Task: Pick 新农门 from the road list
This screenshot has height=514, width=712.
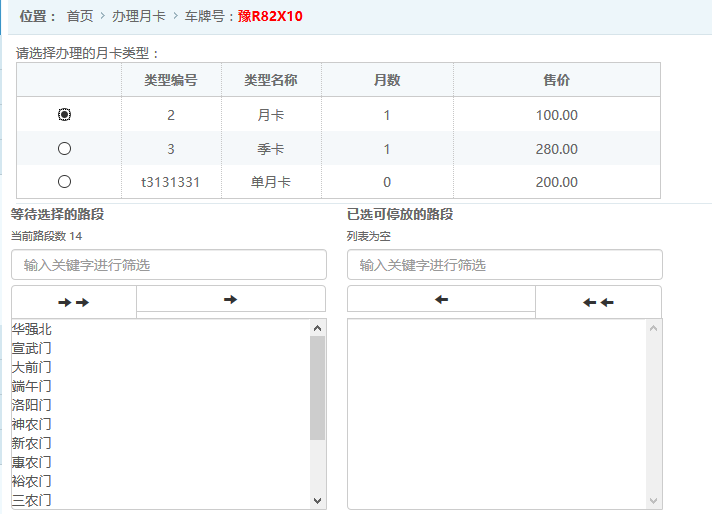Action: 32,443
